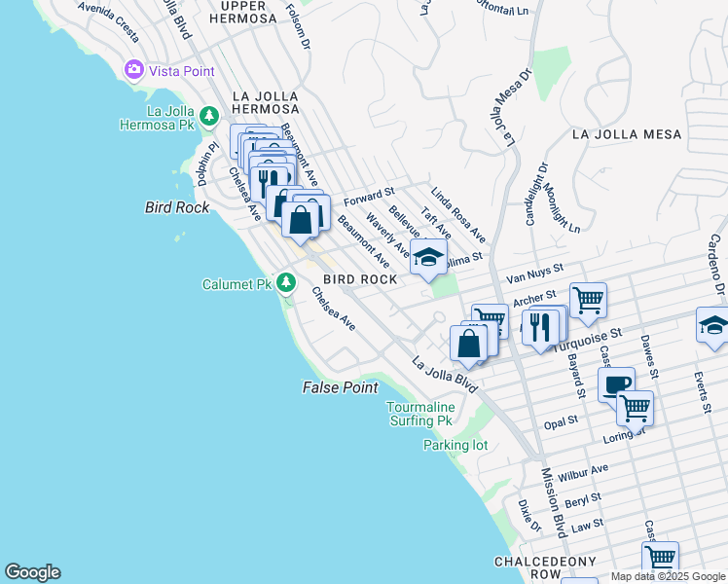The width and height of the screenshot is (728, 584).
Task: Click the Cardeno Dr label
Action: tap(717, 265)
